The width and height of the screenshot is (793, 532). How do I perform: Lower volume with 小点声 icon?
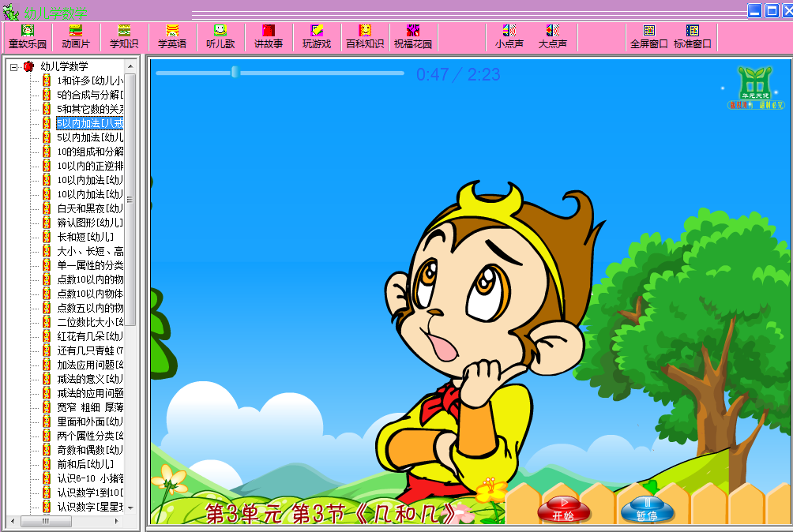pos(509,37)
